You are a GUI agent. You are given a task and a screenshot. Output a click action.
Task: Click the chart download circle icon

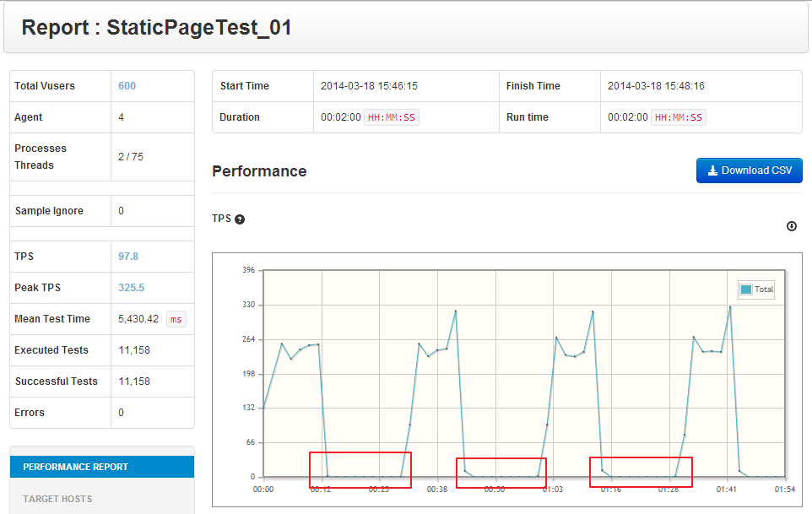pyautogui.click(x=792, y=226)
